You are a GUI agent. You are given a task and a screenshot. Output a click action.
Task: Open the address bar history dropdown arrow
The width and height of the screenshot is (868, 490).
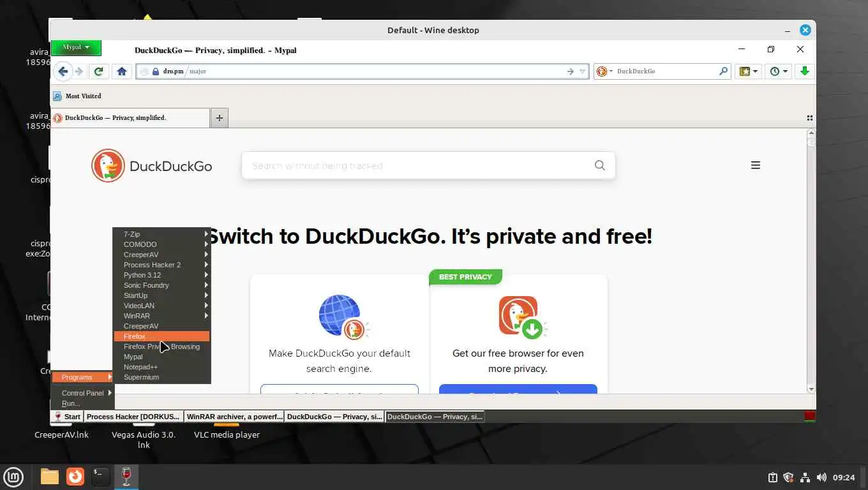point(582,71)
